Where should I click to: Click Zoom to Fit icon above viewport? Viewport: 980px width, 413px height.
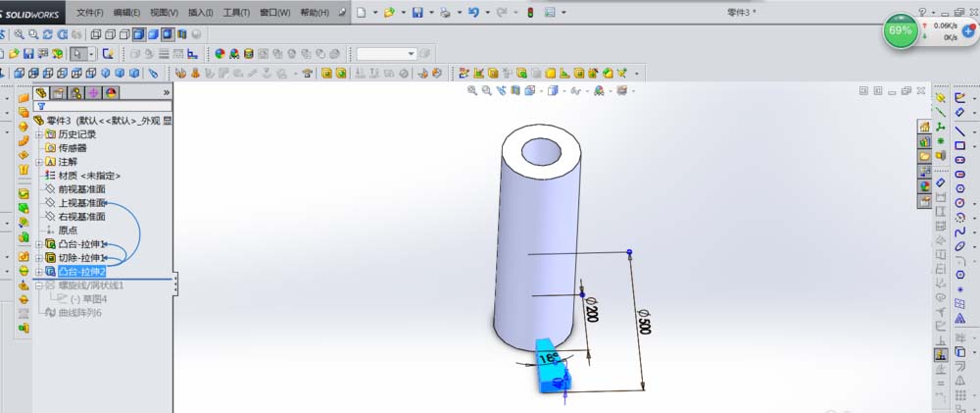[472, 90]
